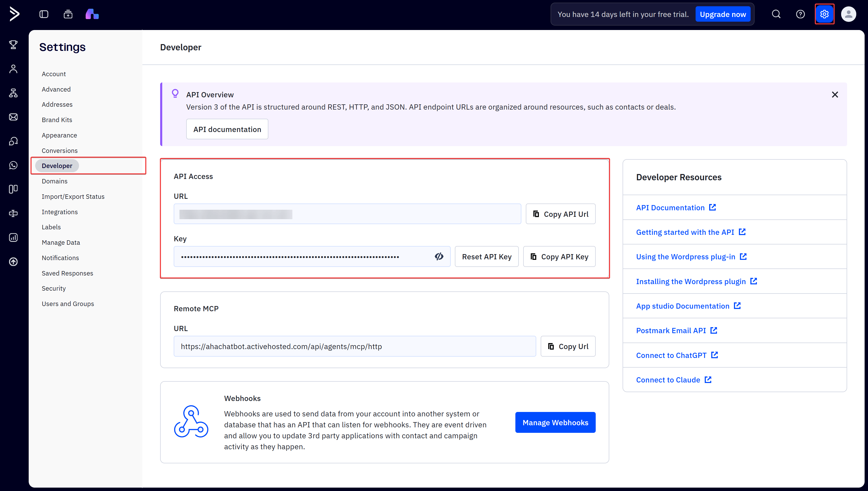
Task: Click Copy API Key button
Action: [559, 257]
